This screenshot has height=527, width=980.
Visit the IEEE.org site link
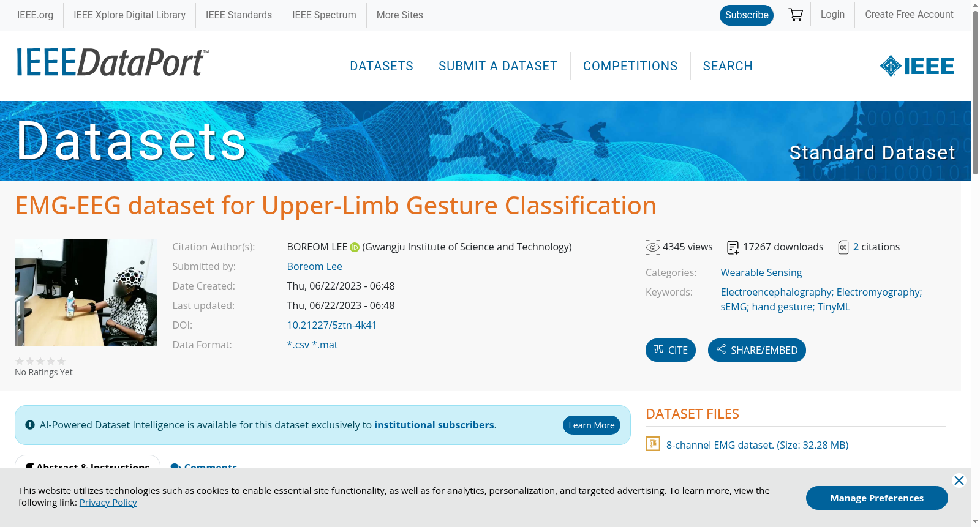coord(35,15)
